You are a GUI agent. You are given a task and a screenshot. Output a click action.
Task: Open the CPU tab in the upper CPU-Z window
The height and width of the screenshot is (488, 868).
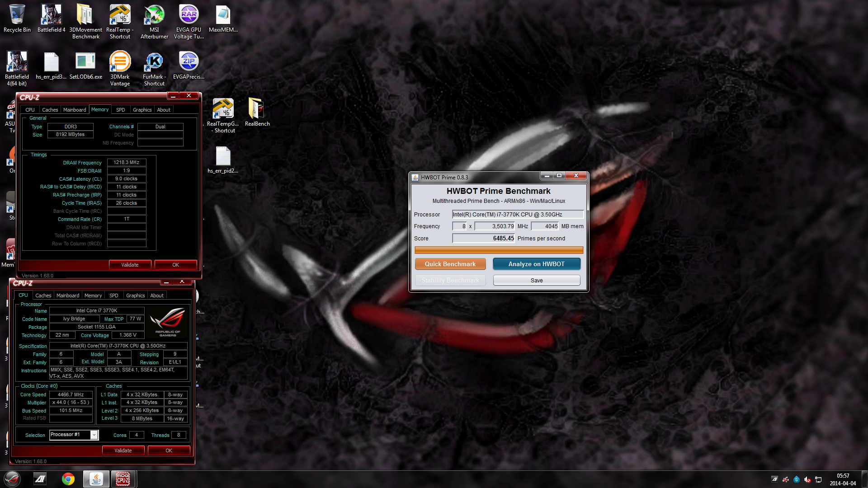point(30,110)
